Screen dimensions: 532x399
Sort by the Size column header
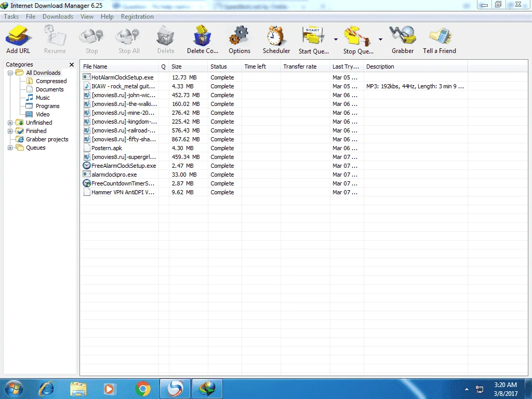click(x=188, y=66)
